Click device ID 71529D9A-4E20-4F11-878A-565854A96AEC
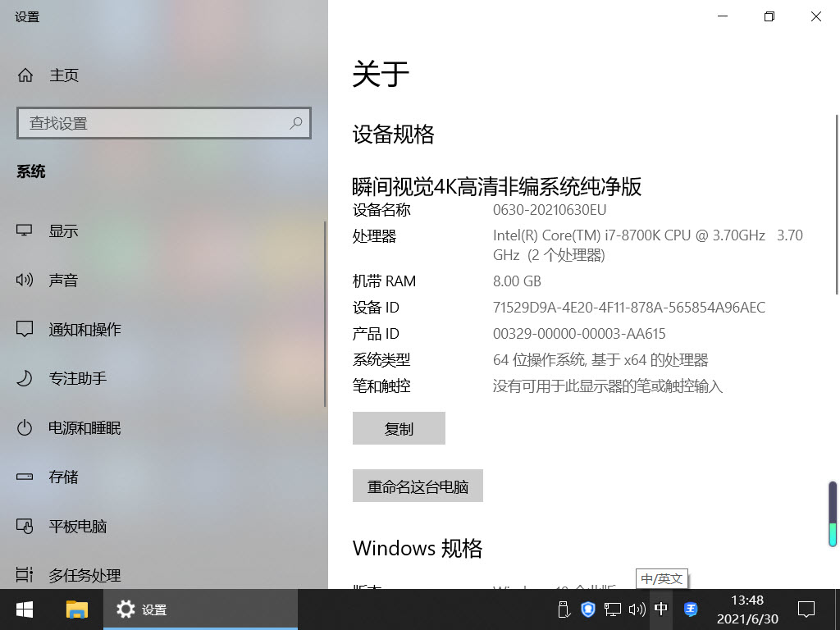 [x=629, y=308]
